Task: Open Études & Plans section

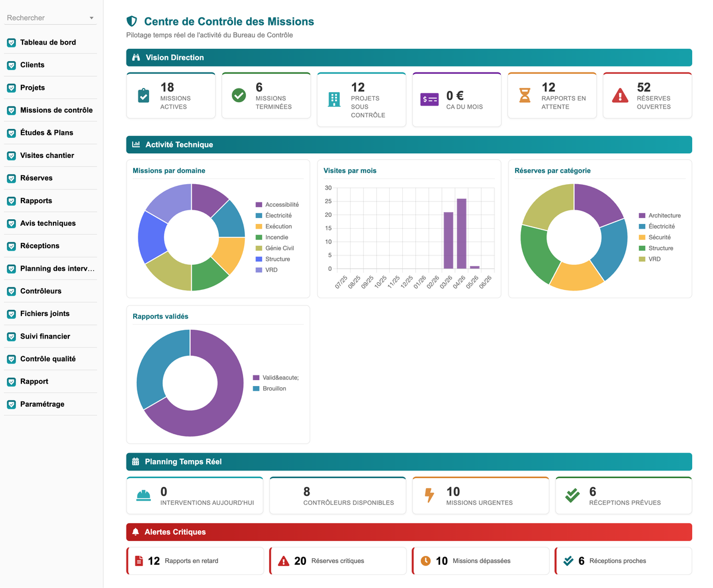Action: click(x=50, y=132)
